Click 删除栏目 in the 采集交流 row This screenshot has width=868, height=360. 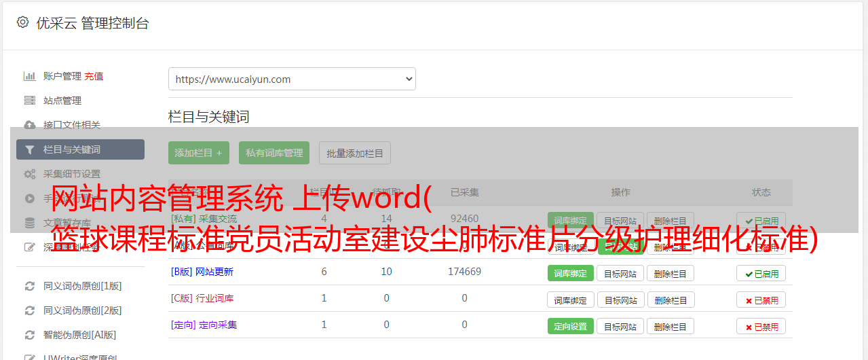click(x=671, y=220)
